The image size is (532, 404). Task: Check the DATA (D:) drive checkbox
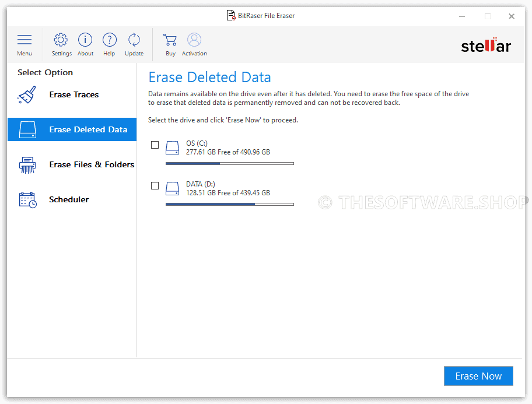tap(155, 185)
